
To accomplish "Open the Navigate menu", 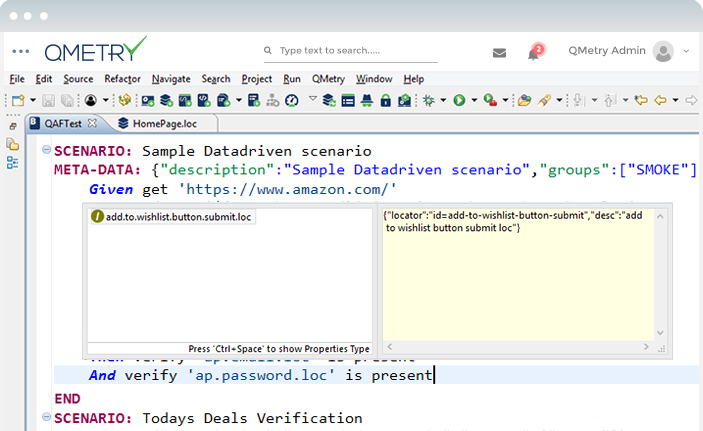I will 171,79.
